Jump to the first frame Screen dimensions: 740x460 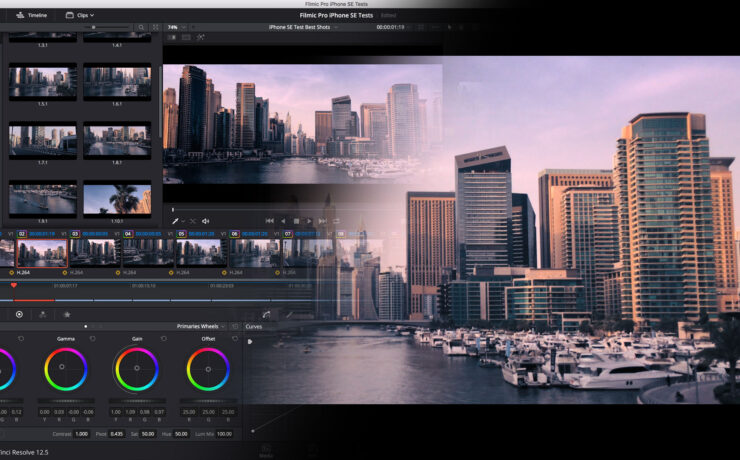(x=269, y=221)
